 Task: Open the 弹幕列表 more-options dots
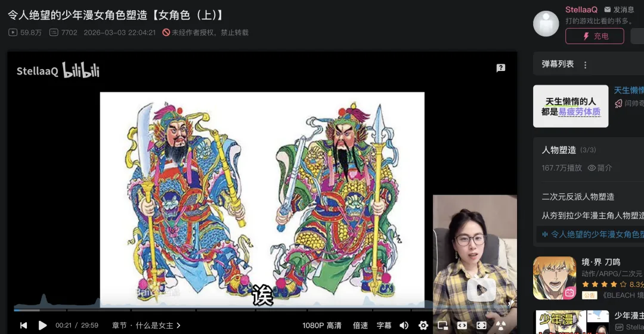(586, 64)
